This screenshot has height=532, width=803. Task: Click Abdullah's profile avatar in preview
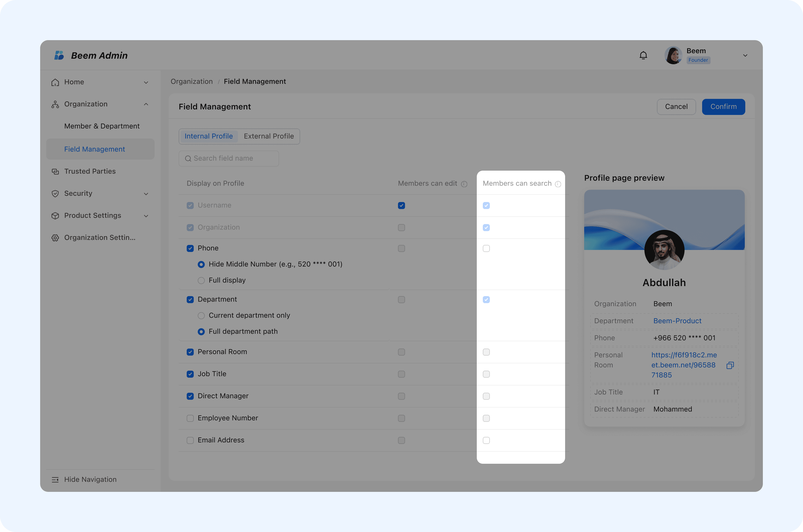664,250
